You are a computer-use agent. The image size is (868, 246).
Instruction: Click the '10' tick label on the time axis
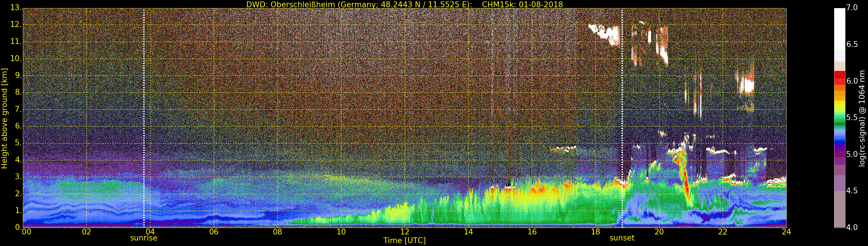[341, 232]
